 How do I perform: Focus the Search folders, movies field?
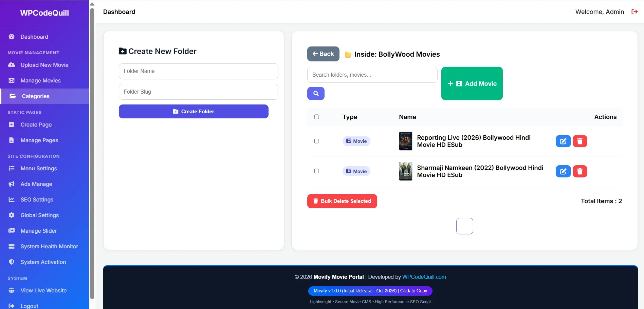372,75
